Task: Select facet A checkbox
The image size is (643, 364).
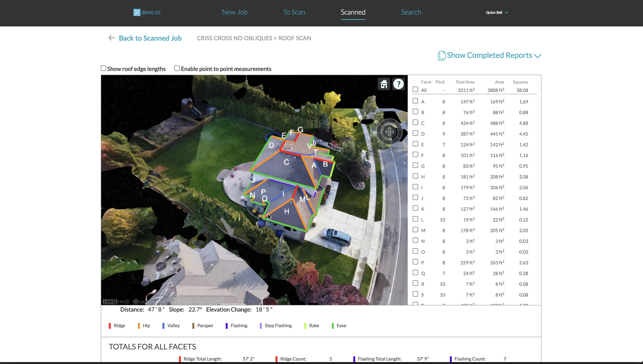Action: tap(415, 101)
